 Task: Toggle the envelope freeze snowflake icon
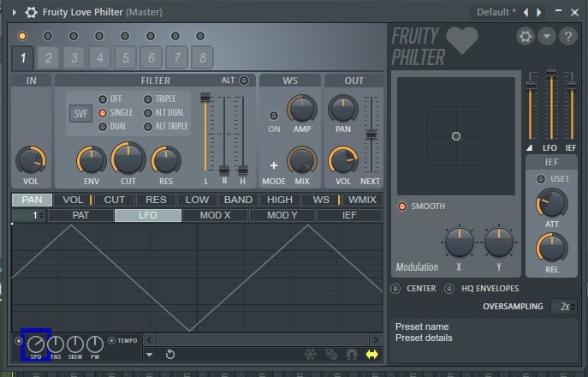coord(310,355)
